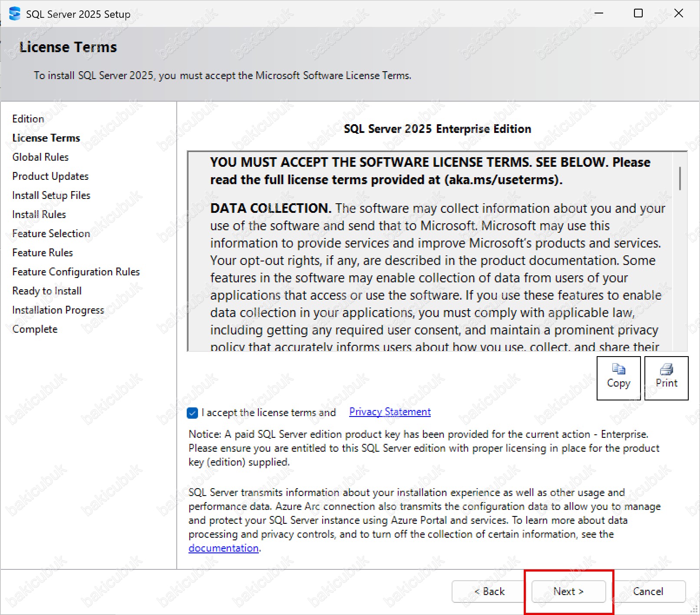700x615 pixels.
Task: Open the Privacy Statement link
Action: coord(390,412)
